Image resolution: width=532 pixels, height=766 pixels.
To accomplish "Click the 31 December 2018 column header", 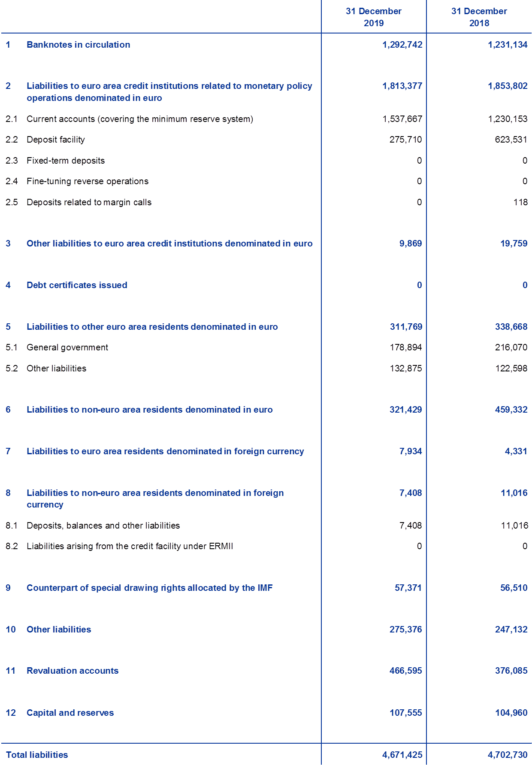I will click(x=479, y=17).
